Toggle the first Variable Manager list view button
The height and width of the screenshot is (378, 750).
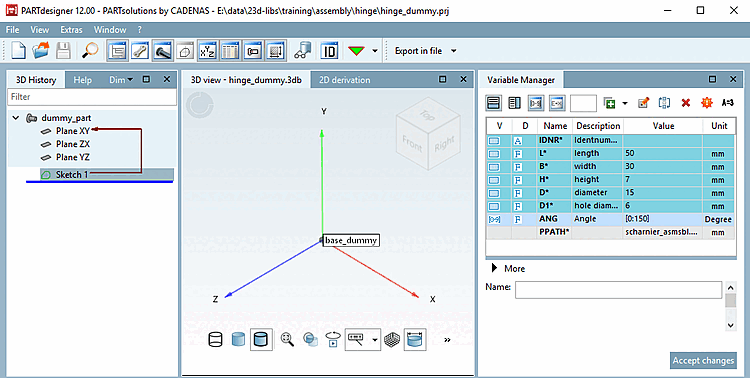(494, 103)
